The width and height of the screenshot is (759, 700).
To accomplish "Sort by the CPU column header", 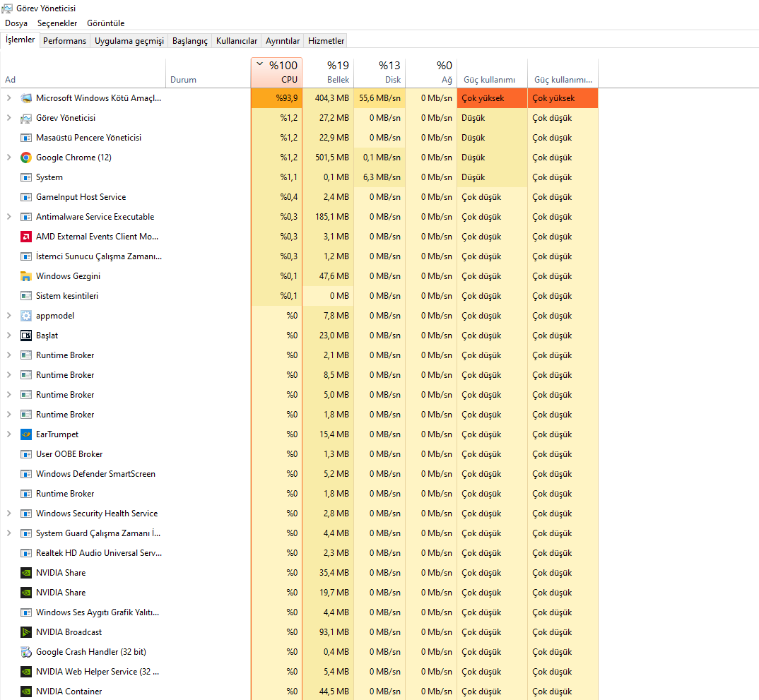I will [277, 73].
